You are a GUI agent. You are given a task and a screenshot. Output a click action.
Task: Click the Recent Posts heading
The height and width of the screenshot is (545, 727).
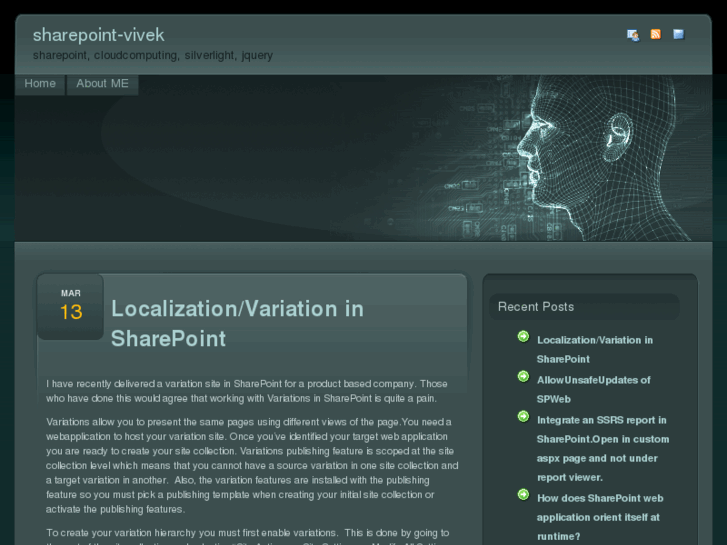(x=536, y=307)
